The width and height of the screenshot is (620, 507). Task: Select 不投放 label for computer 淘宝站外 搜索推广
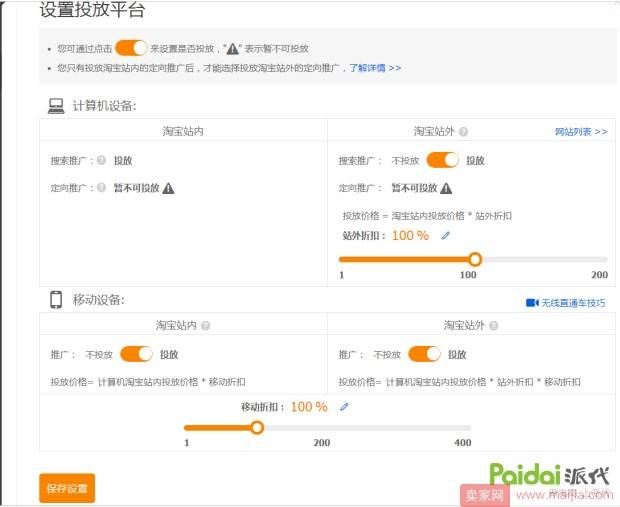click(405, 161)
